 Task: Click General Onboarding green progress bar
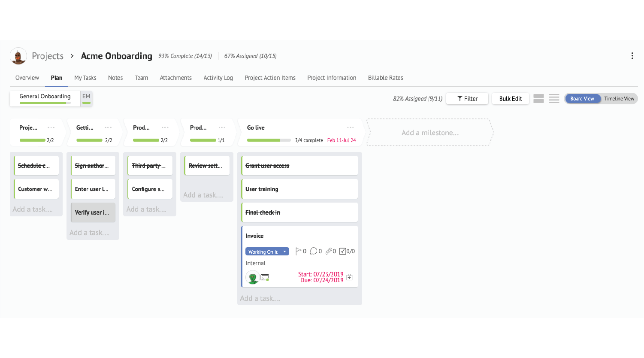tap(45, 103)
